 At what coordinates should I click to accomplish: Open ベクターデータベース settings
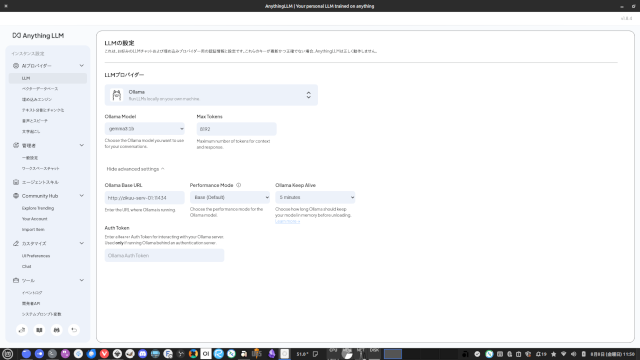(40, 89)
